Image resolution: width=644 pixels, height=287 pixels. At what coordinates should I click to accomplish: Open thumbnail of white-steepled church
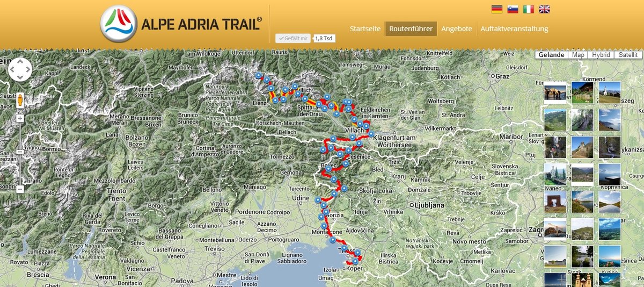coord(610,92)
